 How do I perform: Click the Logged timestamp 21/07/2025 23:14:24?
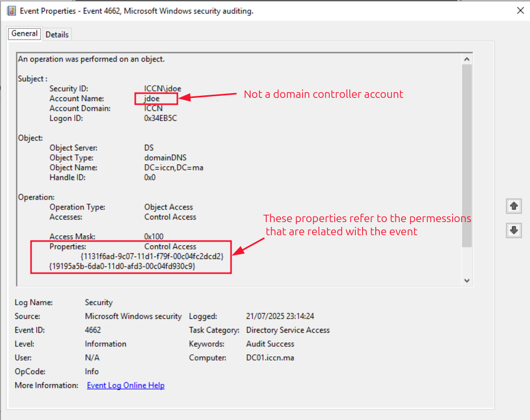pyautogui.click(x=280, y=316)
